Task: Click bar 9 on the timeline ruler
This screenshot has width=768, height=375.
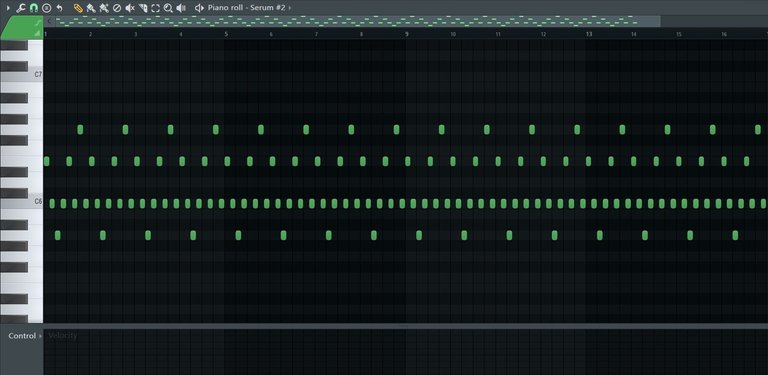Action: click(x=407, y=34)
